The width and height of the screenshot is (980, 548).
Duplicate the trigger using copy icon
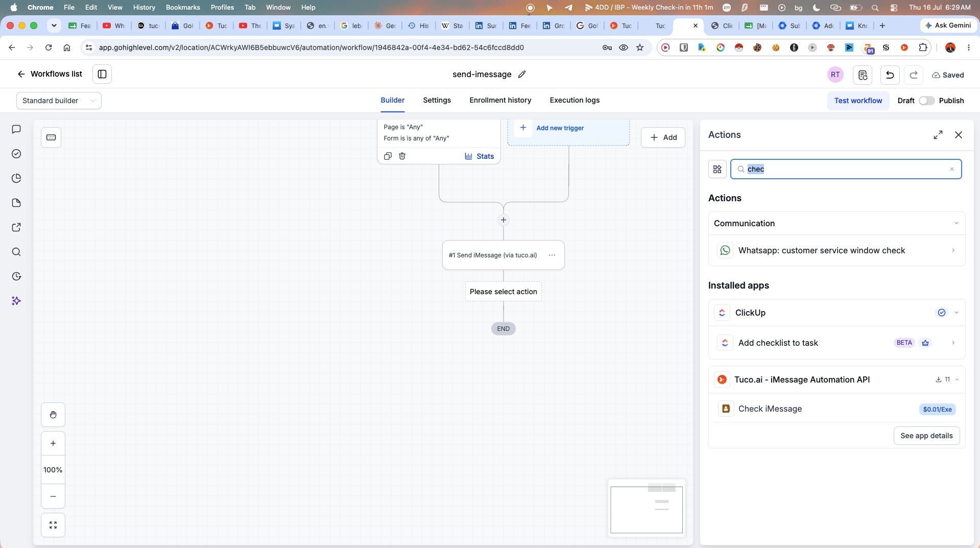(388, 156)
